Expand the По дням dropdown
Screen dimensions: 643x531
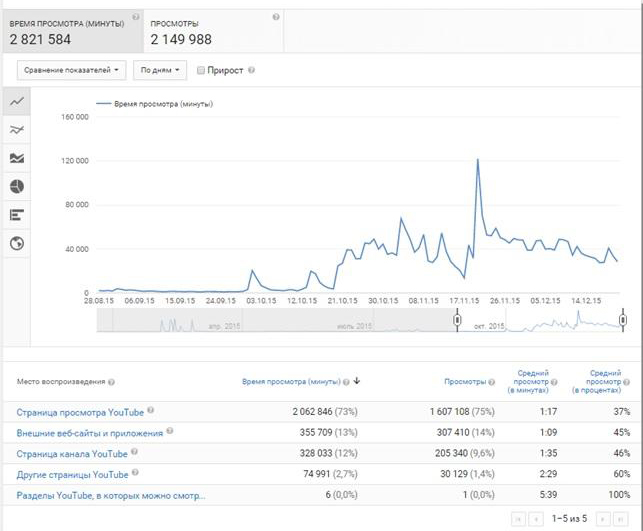click(160, 71)
